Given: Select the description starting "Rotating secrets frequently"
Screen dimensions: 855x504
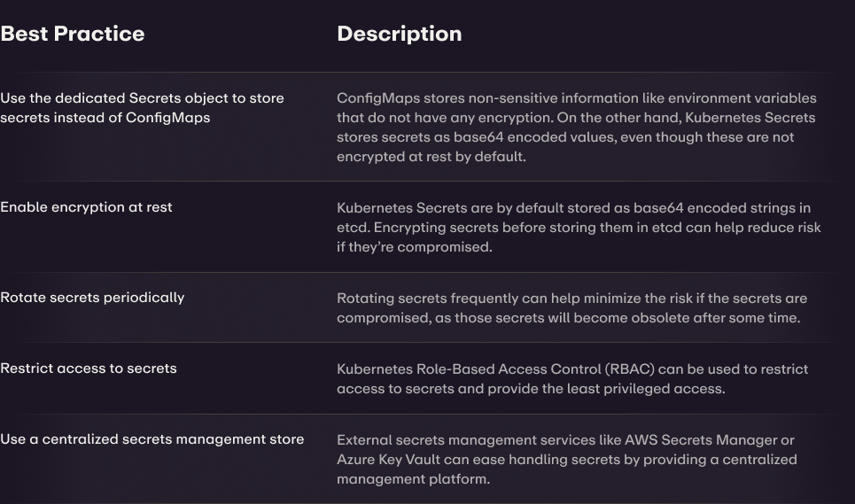Looking at the screenshot, I should point(571,308).
